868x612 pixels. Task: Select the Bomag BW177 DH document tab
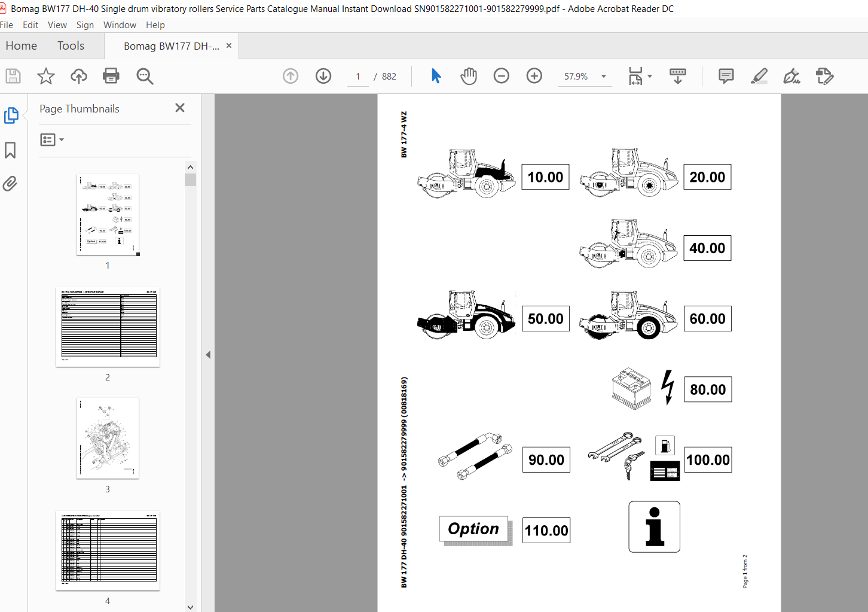[x=172, y=46]
